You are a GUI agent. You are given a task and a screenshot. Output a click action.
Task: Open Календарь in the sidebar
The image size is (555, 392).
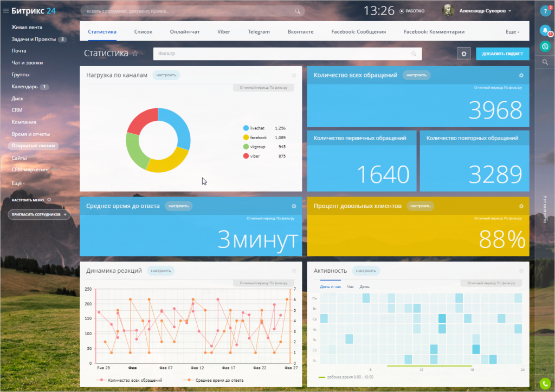coord(24,87)
